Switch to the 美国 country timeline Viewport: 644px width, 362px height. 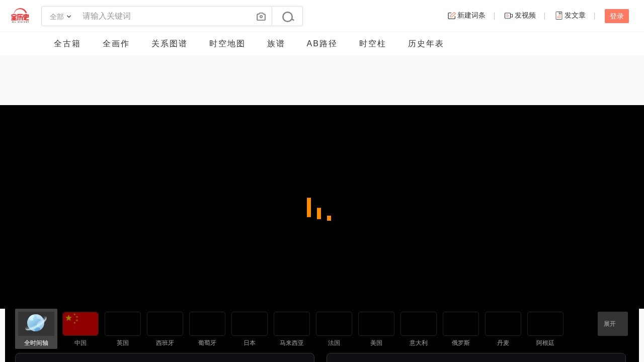(x=376, y=323)
